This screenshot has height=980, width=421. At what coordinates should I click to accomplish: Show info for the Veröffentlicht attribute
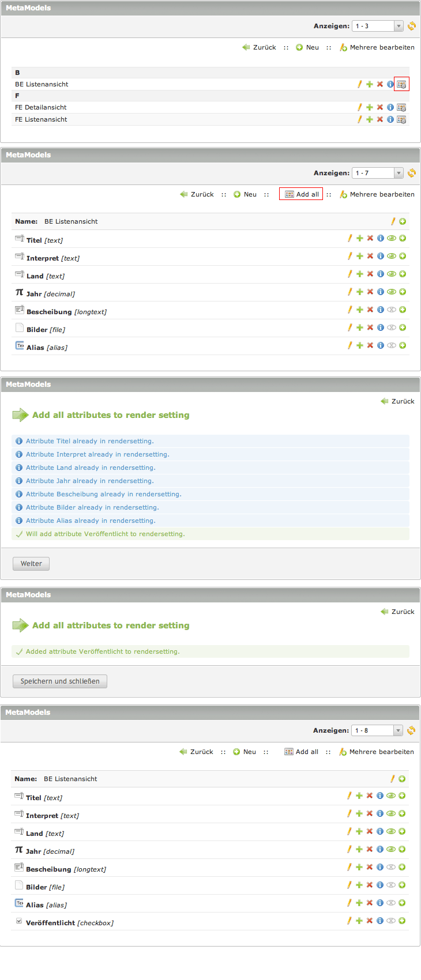coord(380,921)
